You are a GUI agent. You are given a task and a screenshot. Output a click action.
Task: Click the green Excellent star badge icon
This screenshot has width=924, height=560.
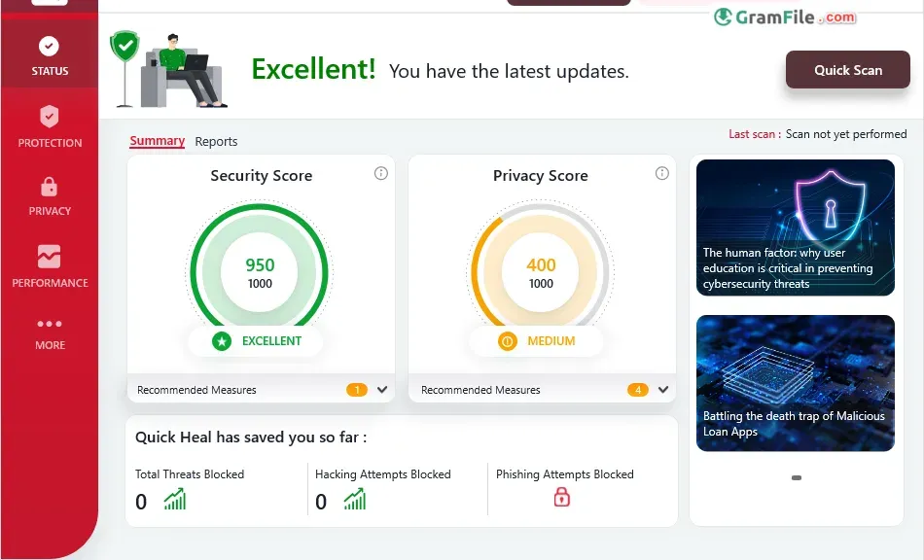click(222, 341)
